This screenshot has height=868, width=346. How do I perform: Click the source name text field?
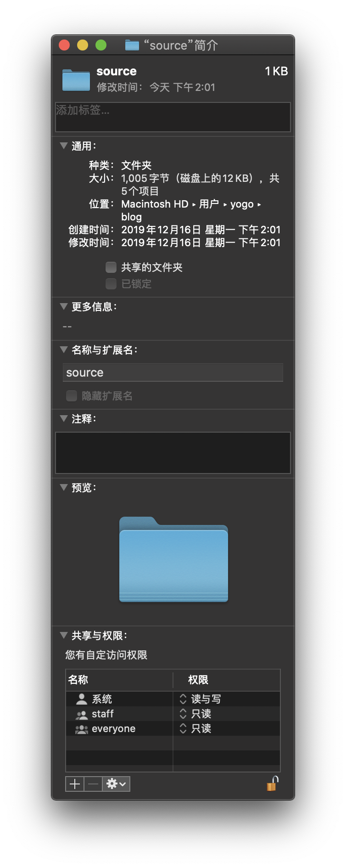point(173,372)
